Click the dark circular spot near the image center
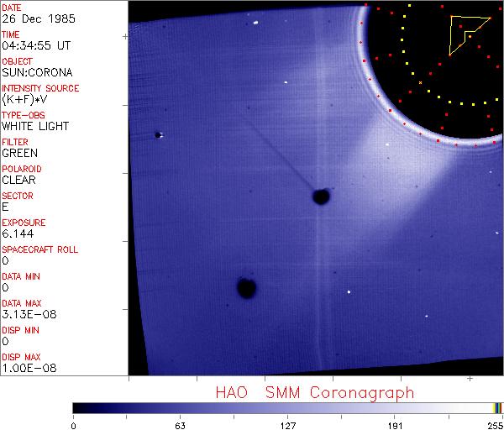Screen dimensions: 504x430 321,197
